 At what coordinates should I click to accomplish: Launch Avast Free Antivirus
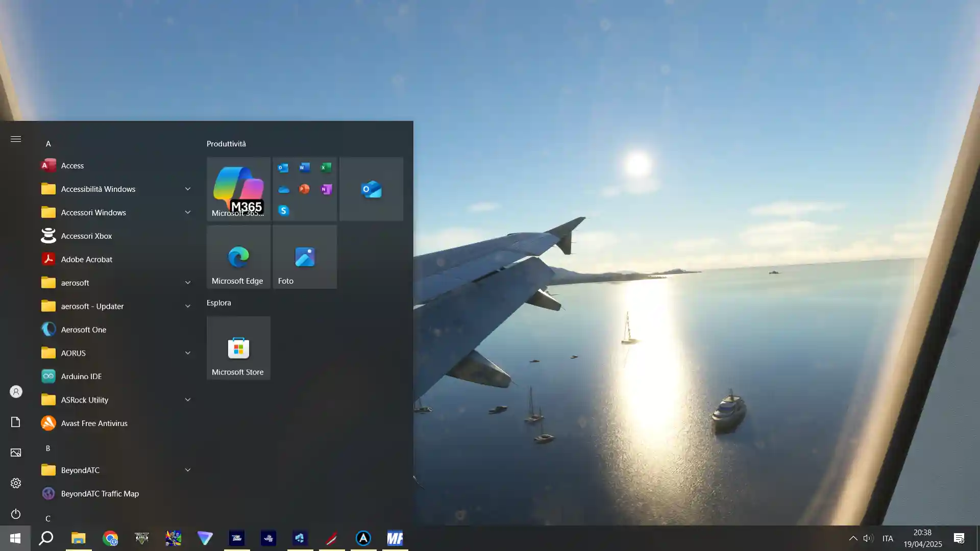point(116,423)
